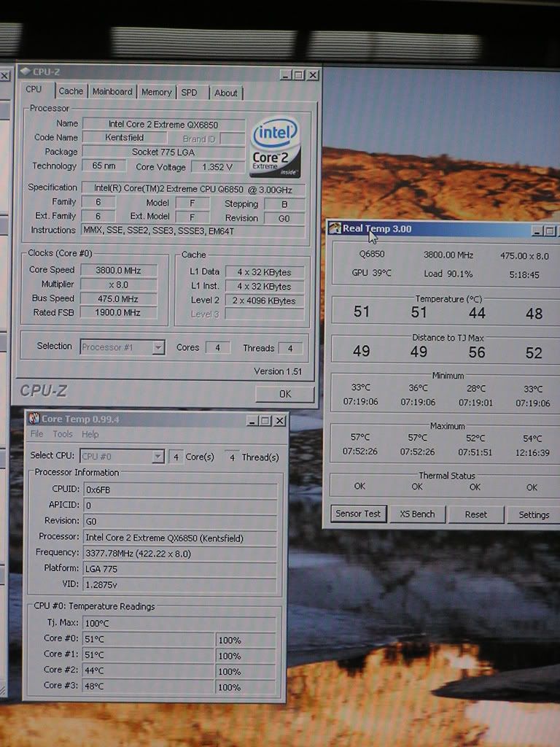Click the temperature reading 44 in Real Temp
The height and width of the screenshot is (747, 560).
[x=477, y=313]
